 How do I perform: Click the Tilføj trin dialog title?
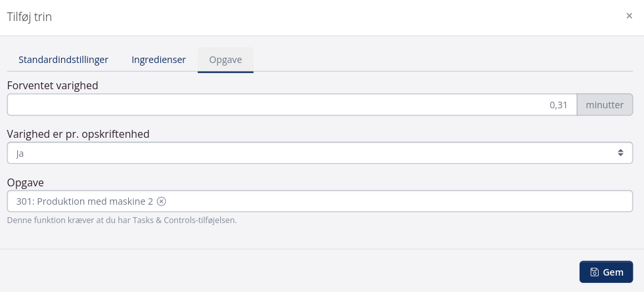(30, 17)
